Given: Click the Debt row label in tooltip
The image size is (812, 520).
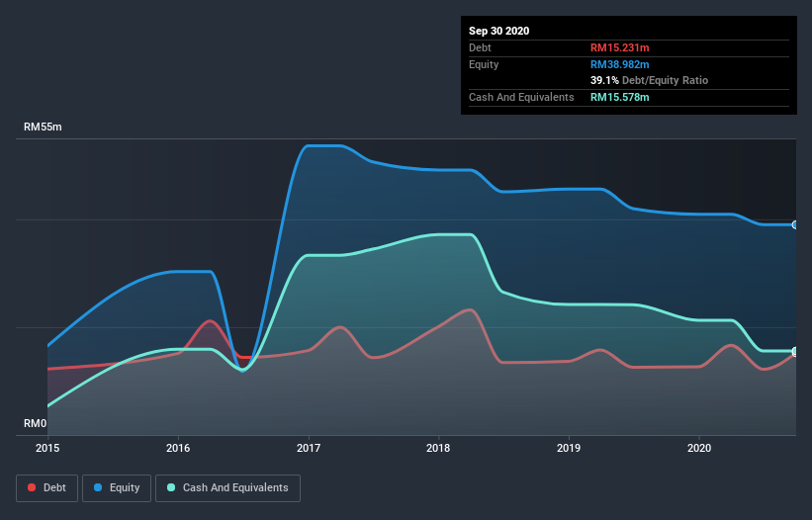Looking at the screenshot, I should tap(480, 47).
